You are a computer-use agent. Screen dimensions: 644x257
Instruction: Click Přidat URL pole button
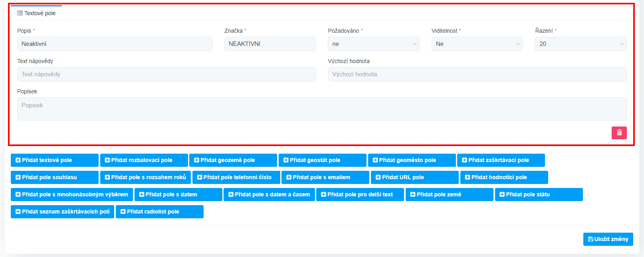415,177
